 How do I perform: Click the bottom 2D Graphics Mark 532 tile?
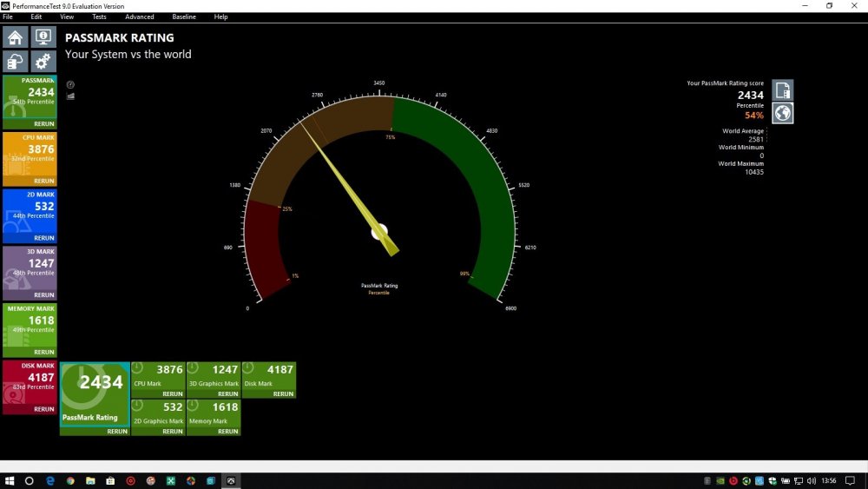coord(158,413)
